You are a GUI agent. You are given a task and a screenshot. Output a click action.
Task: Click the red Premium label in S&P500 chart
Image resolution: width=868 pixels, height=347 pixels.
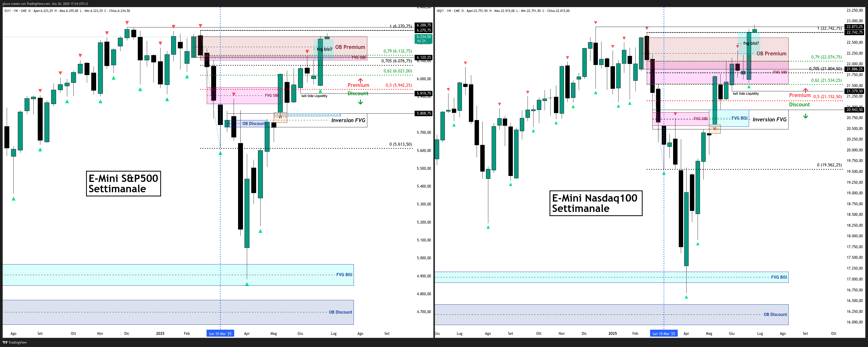click(x=358, y=85)
